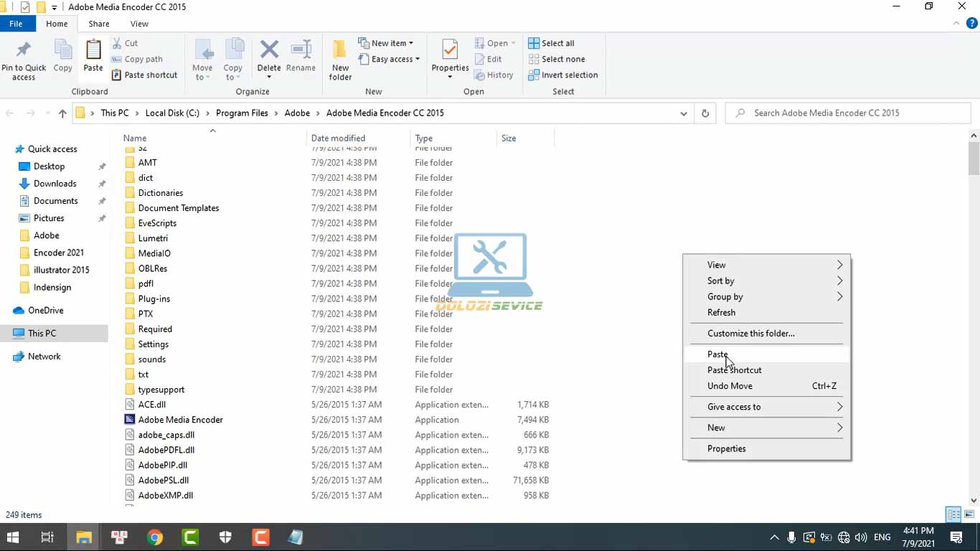Unpin Desktop from Quick access

[102, 166]
